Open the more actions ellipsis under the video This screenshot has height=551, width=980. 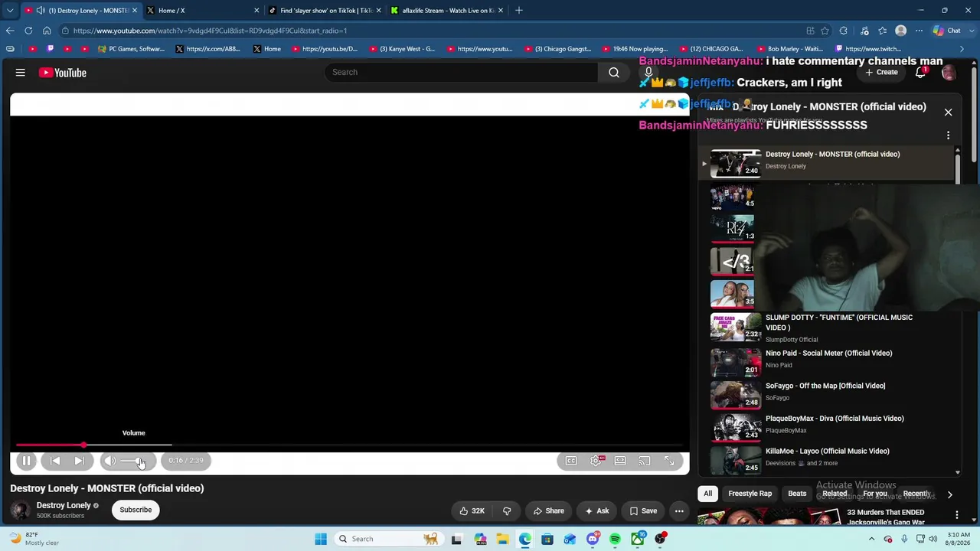click(679, 510)
